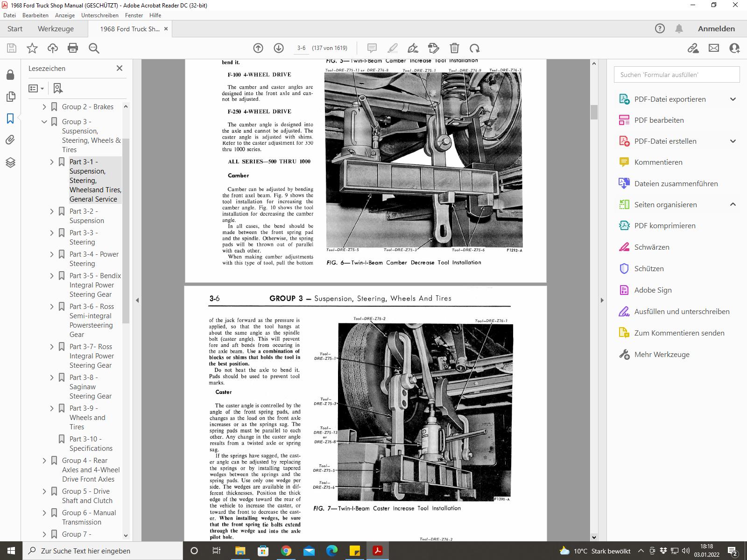Click the Windows taskbar search box
Screen dimensions: 747x560
tap(103, 551)
